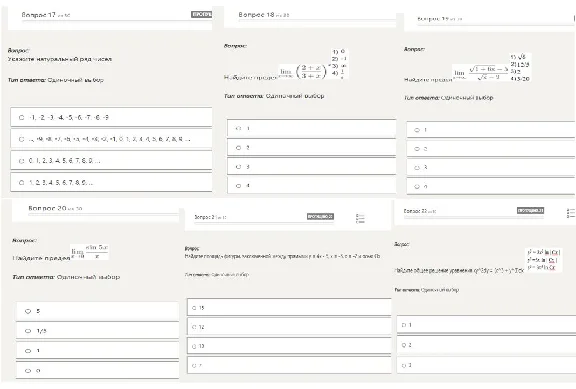Choose answer 2 in Вопрос 22

coord(486,345)
